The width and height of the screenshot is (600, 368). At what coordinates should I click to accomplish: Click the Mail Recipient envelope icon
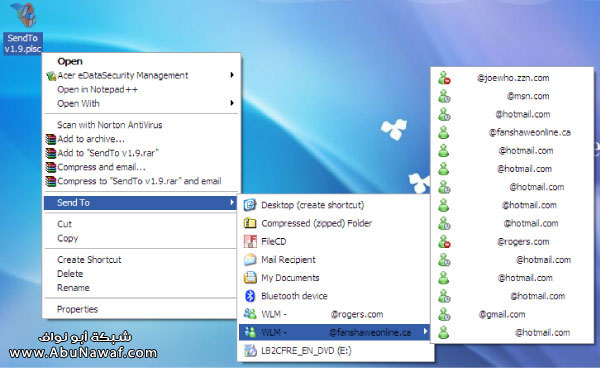click(250, 260)
